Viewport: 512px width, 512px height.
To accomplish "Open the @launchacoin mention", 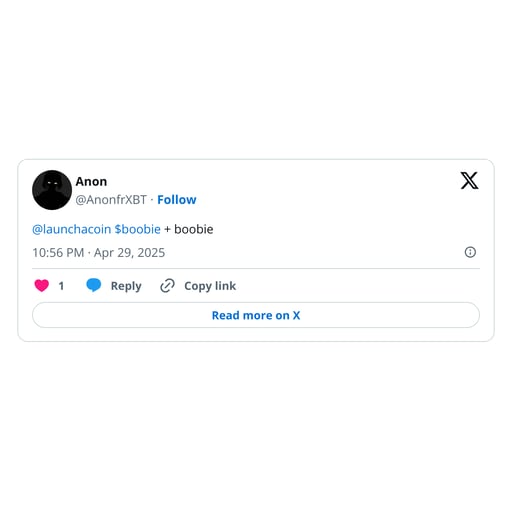I will pos(71,229).
